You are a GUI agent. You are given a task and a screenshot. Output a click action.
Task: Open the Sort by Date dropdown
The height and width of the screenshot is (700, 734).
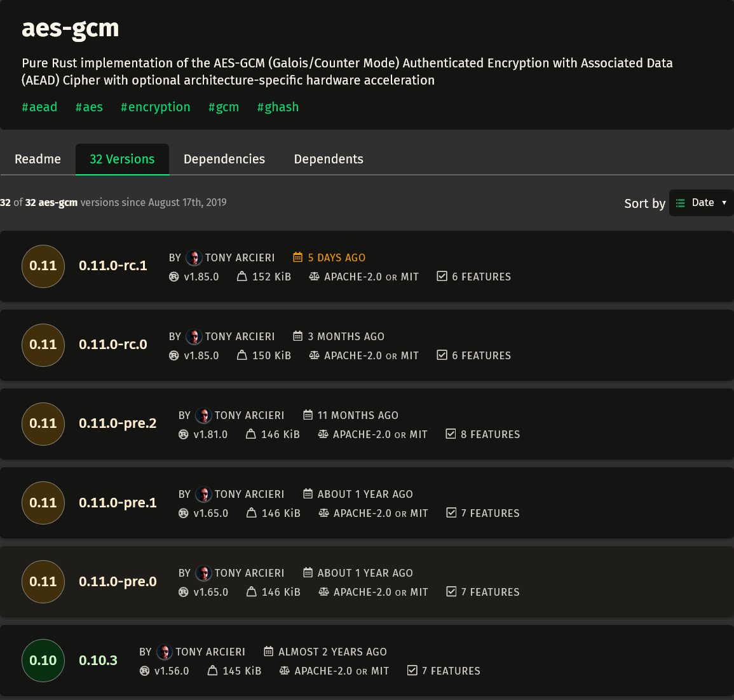point(701,203)
